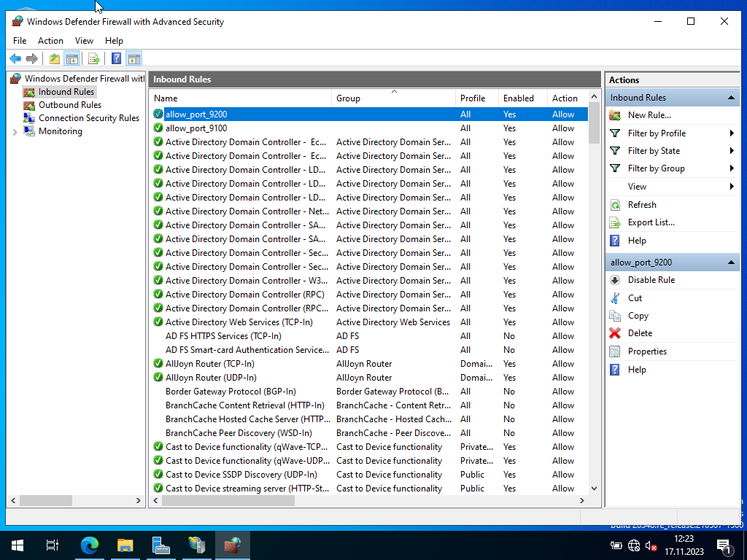Click Disable Rule for allow_port_9200

pos(651,280)
